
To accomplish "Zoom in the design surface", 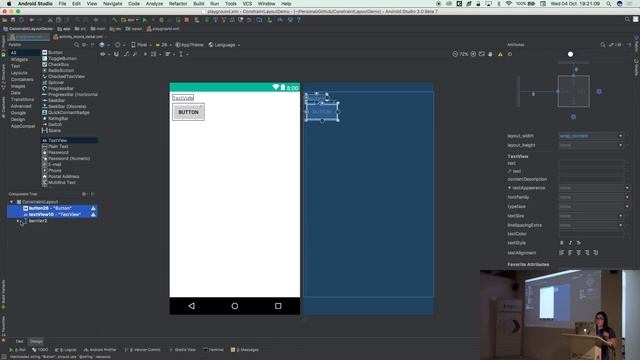I will 473,54.
